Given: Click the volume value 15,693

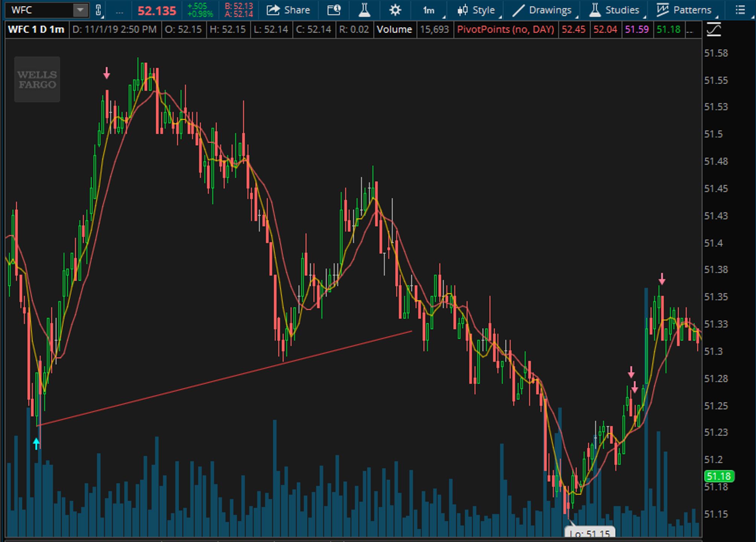Looking at the screenshot, I should (x=434, y=29).
